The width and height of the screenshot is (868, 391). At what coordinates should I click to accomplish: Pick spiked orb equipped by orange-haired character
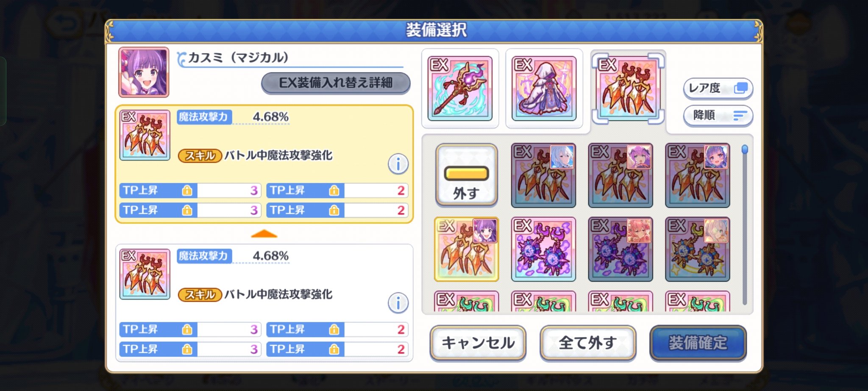pyautogui.click(x=620, y=249)
